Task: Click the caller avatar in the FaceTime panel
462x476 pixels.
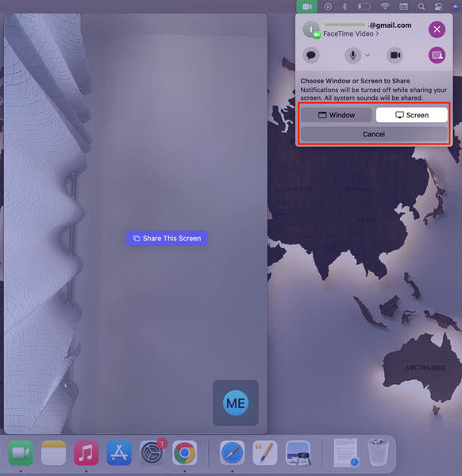Action: pyautogui.click(x=310, y=29)
